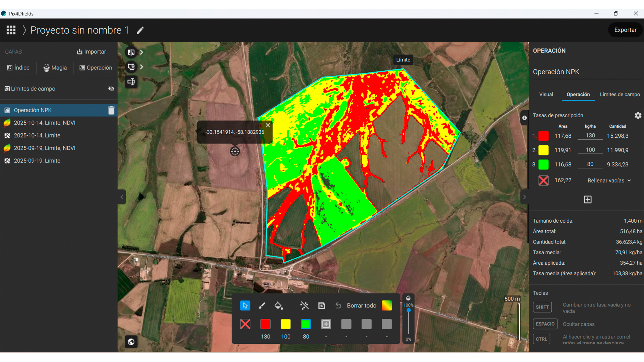Open the Rellenar vacías dropdown
The image size is (644, 362).
point(609,180)
